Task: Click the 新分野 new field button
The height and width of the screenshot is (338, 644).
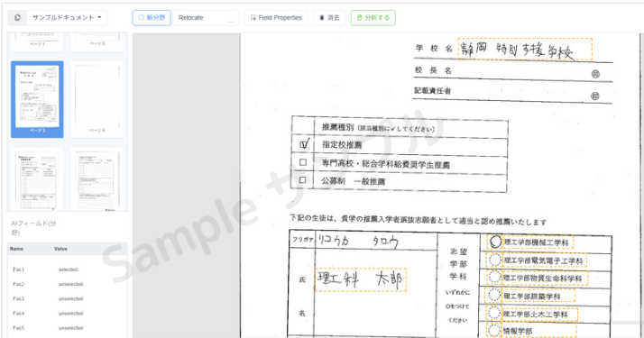Action: (152, 18)
